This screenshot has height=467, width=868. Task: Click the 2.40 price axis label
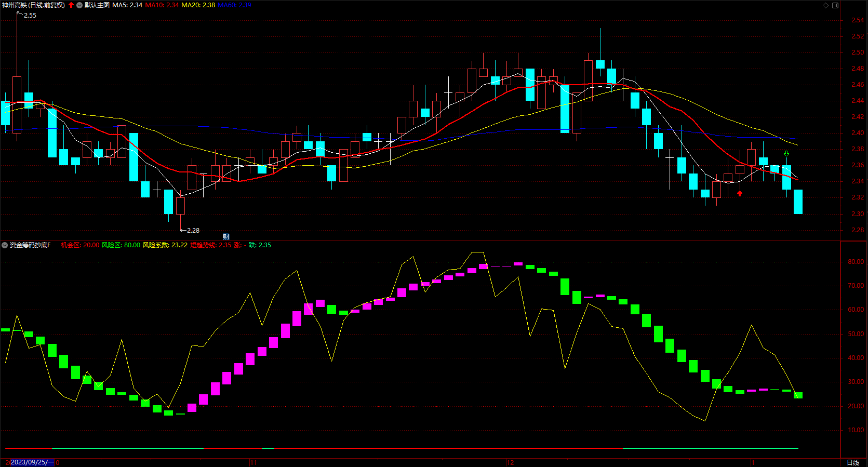tap(858, 133)
